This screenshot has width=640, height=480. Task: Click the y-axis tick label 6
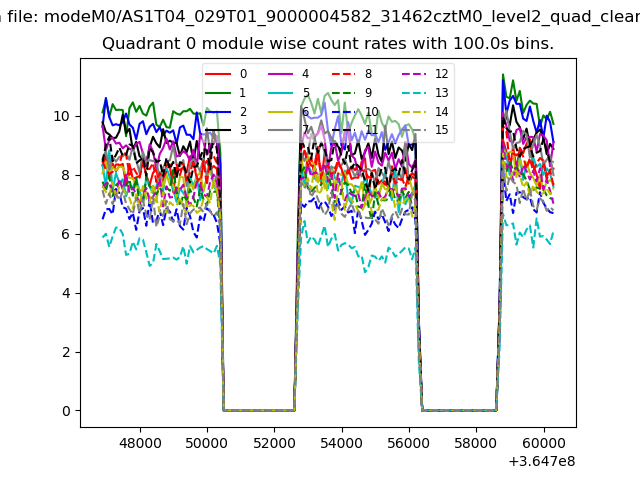click(x=65, y=234)
